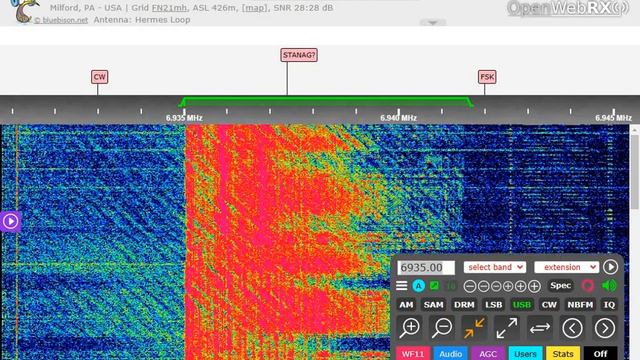Open the [map] link in header
The image size is (640, 360).
click(x=255, y=8)
